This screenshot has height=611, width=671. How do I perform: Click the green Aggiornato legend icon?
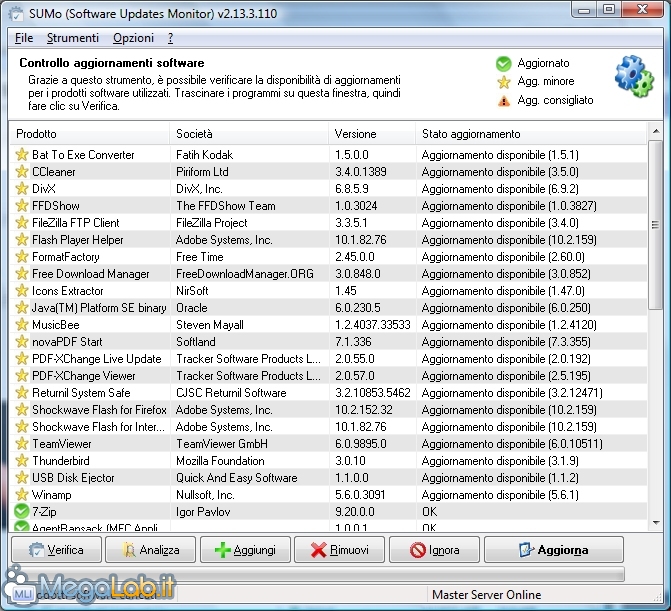tap(504, 63)
